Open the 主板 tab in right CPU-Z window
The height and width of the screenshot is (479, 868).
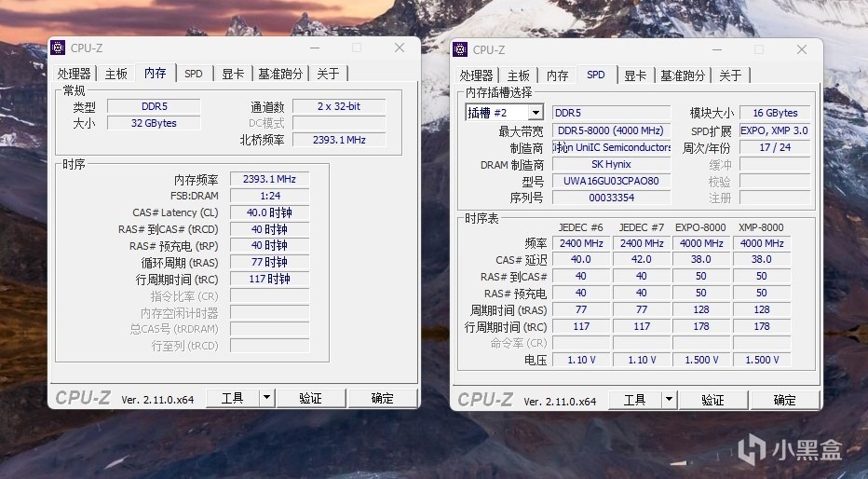click(x=519, y=75)
